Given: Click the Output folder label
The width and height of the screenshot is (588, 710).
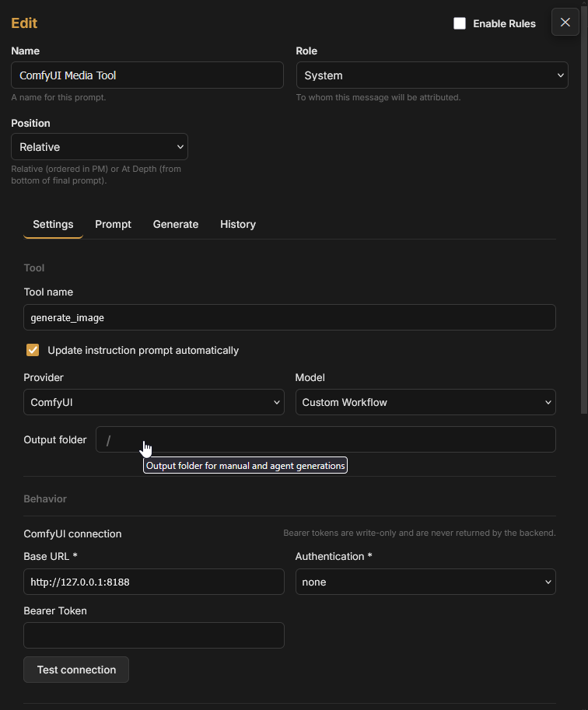Looking at the screenshot, I should pyautogui.click(x=54, y=439).
